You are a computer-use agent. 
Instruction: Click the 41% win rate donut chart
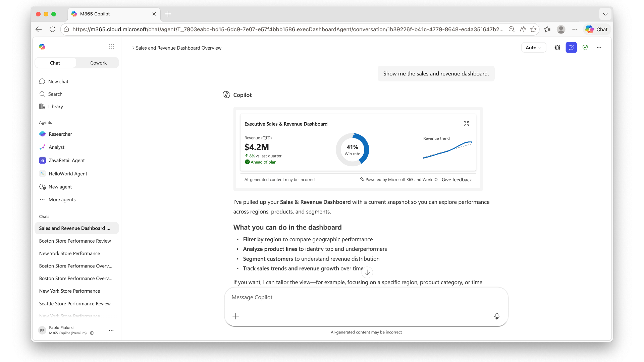click(352, 149)
